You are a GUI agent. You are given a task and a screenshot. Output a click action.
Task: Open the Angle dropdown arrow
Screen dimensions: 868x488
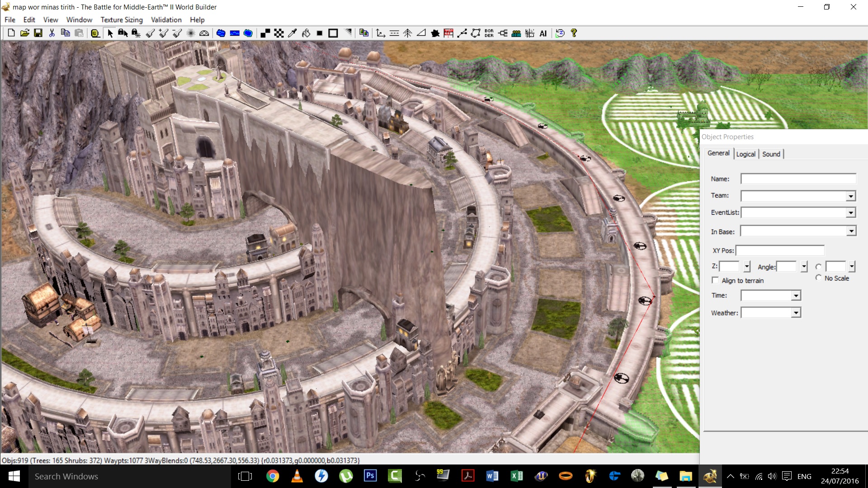pos(804,267)
